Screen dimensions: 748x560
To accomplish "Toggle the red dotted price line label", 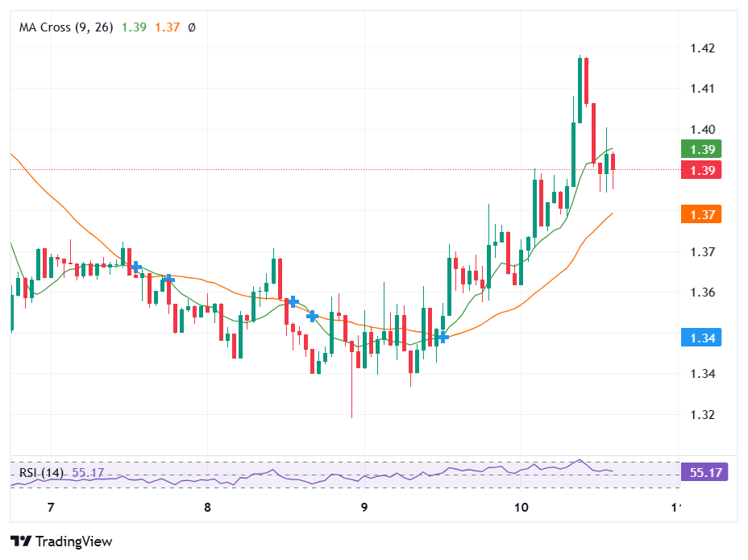I will [700, 170].
